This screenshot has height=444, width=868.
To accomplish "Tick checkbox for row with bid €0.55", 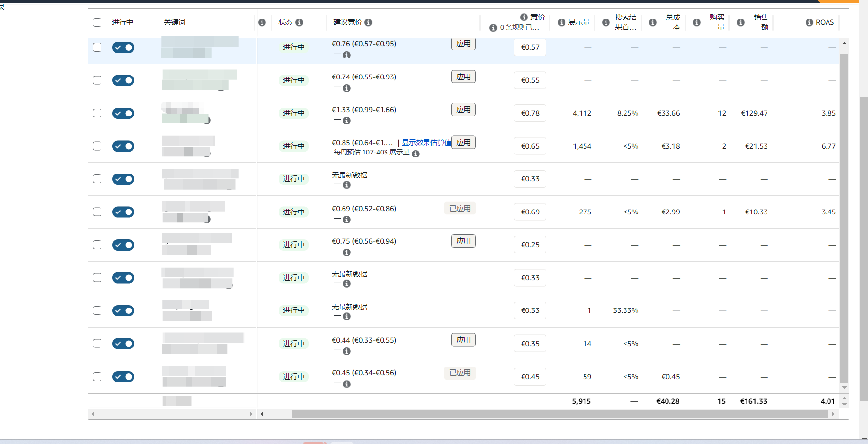I will (x=97, y=80).
